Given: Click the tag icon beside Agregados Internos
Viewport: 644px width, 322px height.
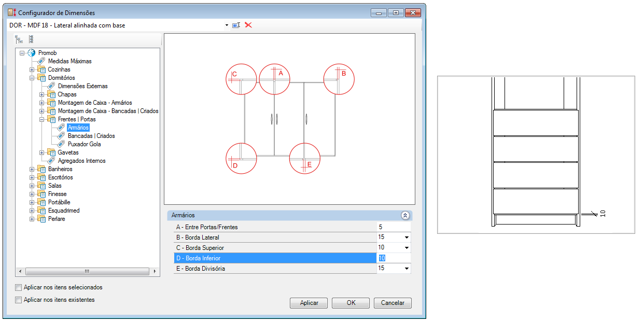Looking at the screenshot, I should 52,161.
